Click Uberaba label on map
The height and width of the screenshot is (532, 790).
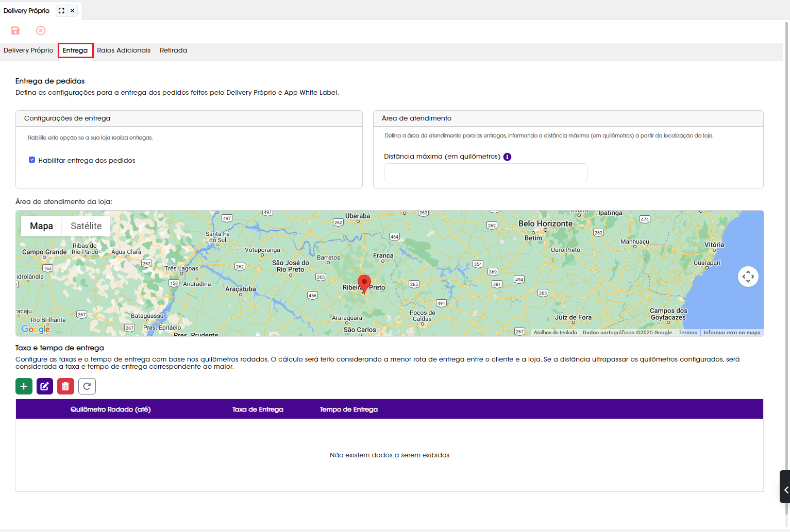coord(358,216)
